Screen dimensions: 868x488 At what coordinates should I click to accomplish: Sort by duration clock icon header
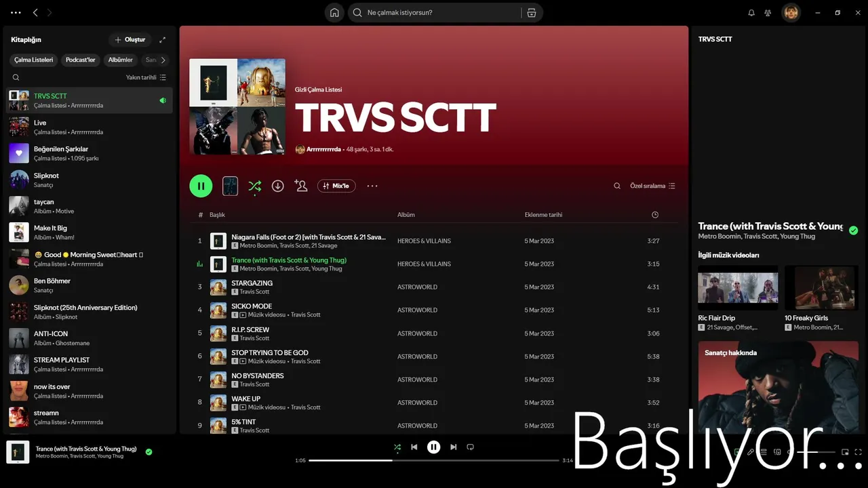[x=655, y=215]
